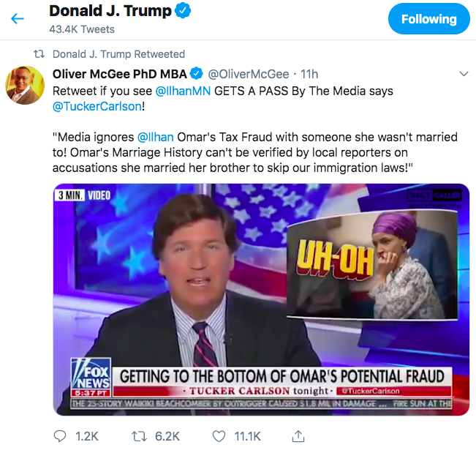Expand the tweet options chevron

tap(463, 74)
